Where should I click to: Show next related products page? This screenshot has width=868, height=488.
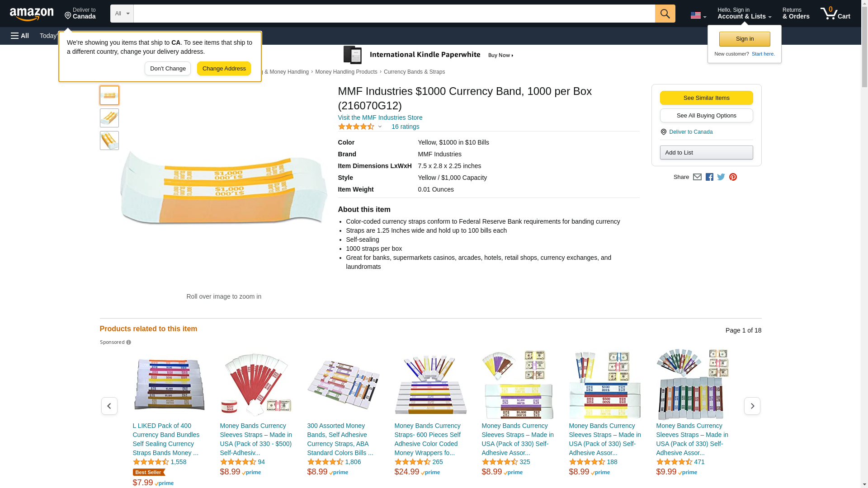(x=752, y=406)
